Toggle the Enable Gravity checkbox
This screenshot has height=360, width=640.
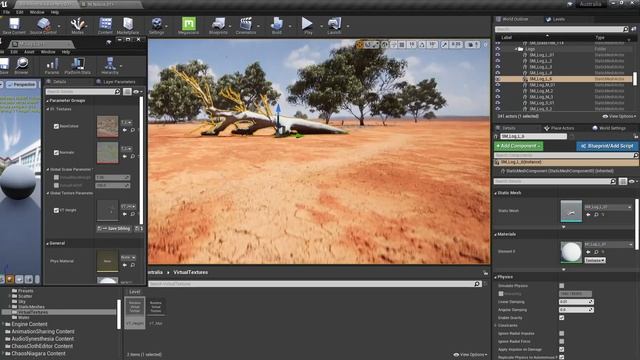(562, 318)
